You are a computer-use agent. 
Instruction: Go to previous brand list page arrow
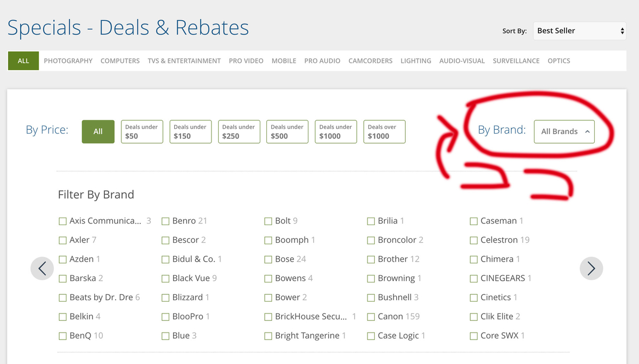pos(43,268)
